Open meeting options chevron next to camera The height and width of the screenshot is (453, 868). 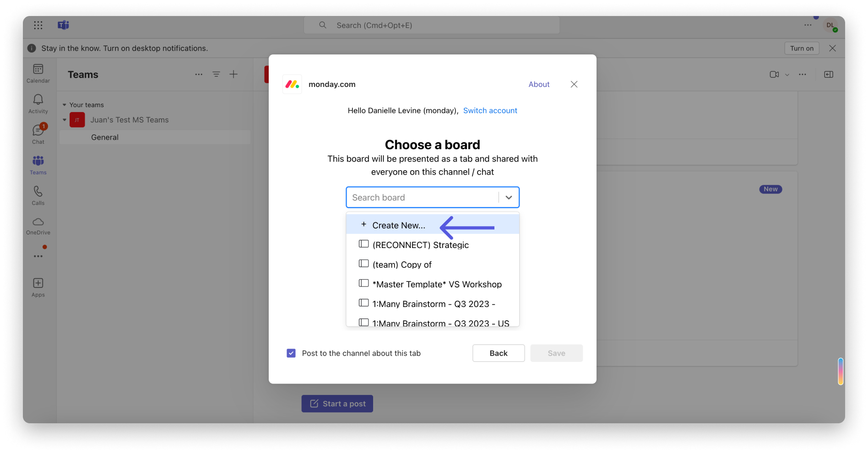click(787, 75)
